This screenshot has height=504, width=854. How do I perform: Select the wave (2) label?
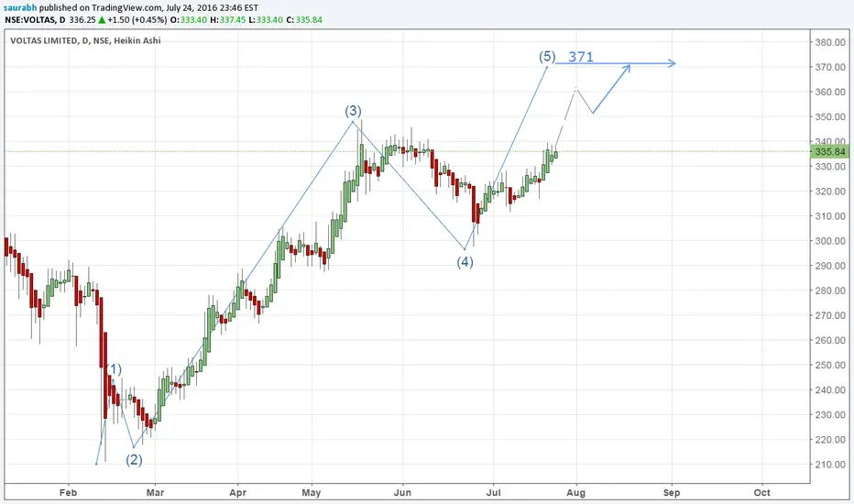point(134,460)
